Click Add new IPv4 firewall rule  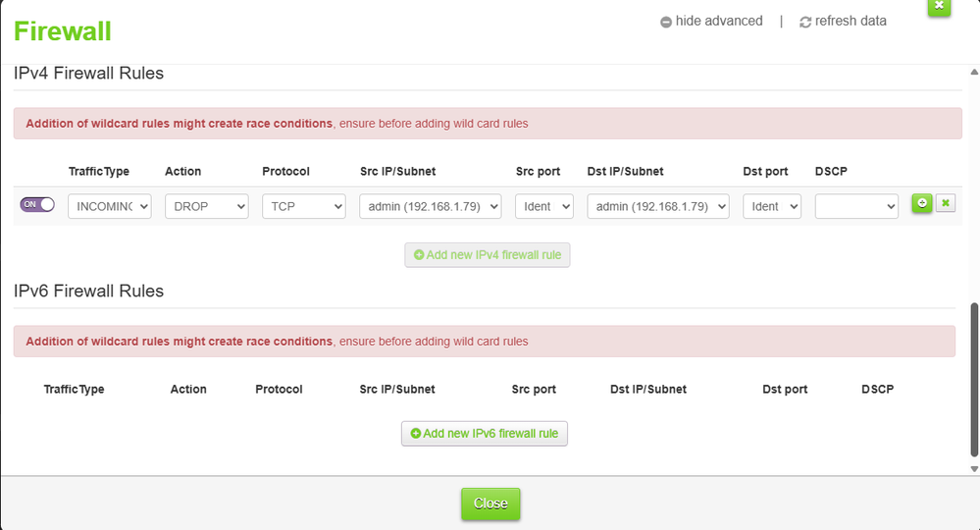(x=488, y=255)
